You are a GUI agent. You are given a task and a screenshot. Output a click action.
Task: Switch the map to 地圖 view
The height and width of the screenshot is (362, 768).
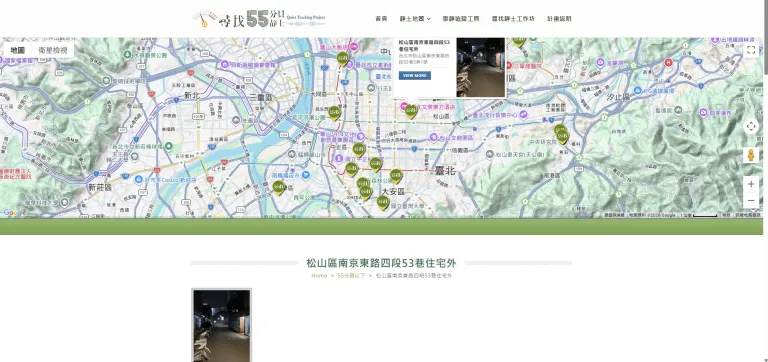point(18,50)
